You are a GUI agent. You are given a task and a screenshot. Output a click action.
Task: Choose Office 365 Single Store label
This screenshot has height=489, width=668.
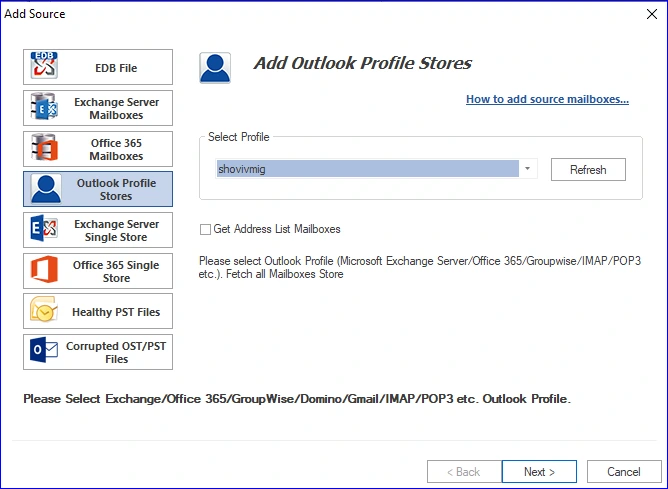116,271
